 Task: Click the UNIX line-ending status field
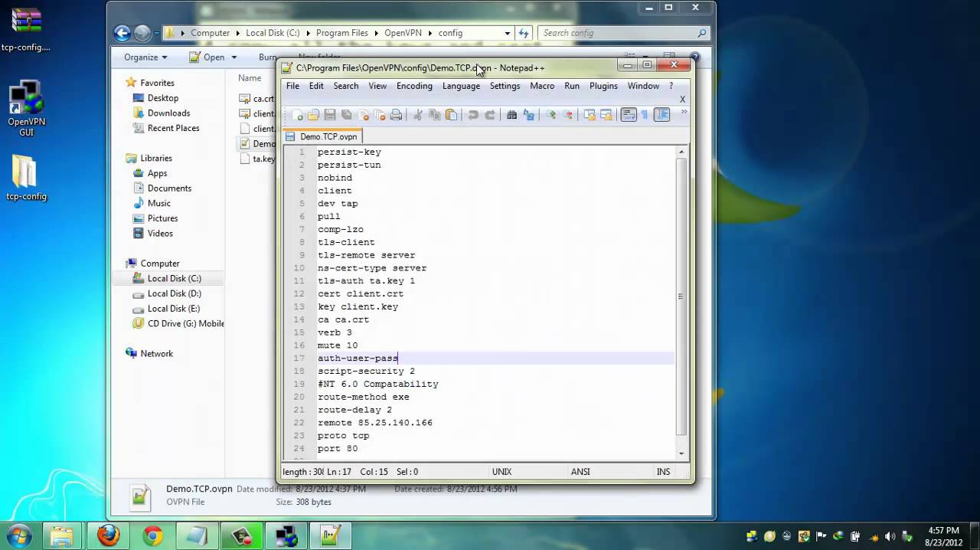[x=502, y=472]
